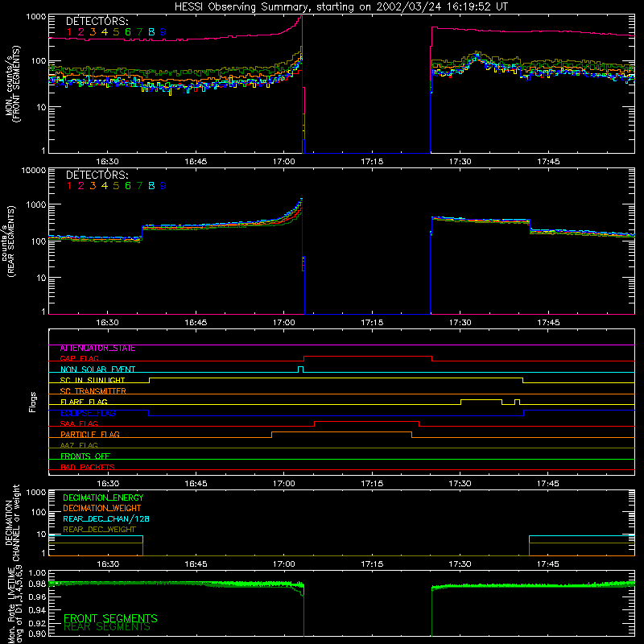Viewport: 644px width, 644px height.
Task: Click the PARTICLE_FLAG label
Action: pos(90,435)
